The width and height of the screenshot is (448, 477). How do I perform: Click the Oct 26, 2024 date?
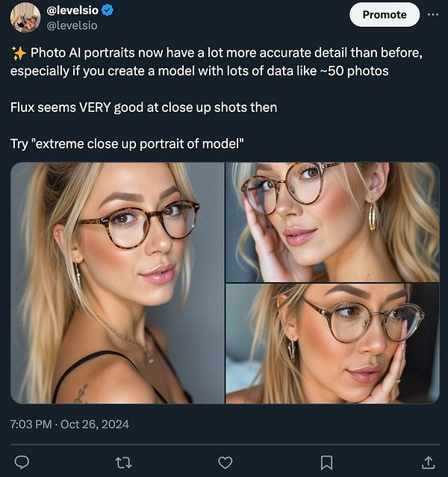pos(95,424)
